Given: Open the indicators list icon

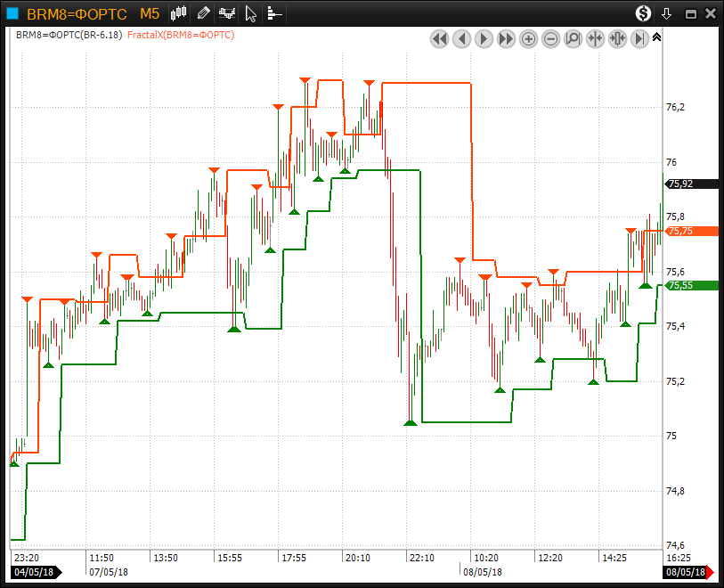Looking at the screenshot, I should click(228, 13).
